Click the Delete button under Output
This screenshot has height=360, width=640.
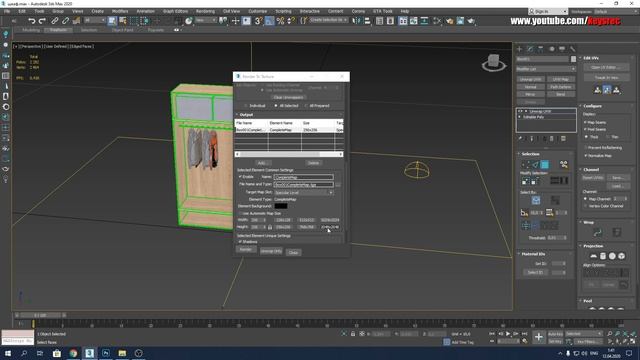pos(313,163)
